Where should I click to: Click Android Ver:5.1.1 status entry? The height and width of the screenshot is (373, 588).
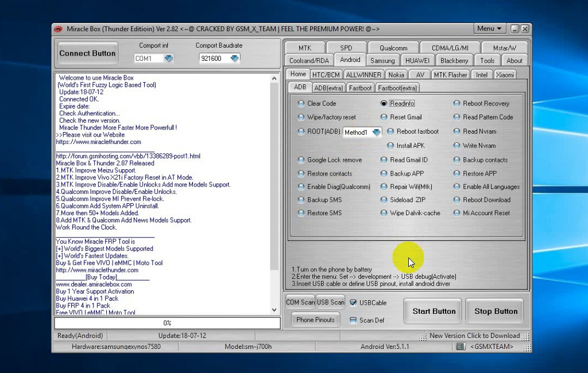384,347
